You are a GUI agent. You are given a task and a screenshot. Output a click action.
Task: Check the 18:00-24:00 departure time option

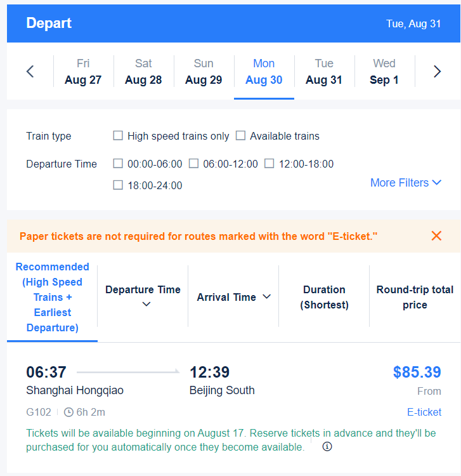118,185
